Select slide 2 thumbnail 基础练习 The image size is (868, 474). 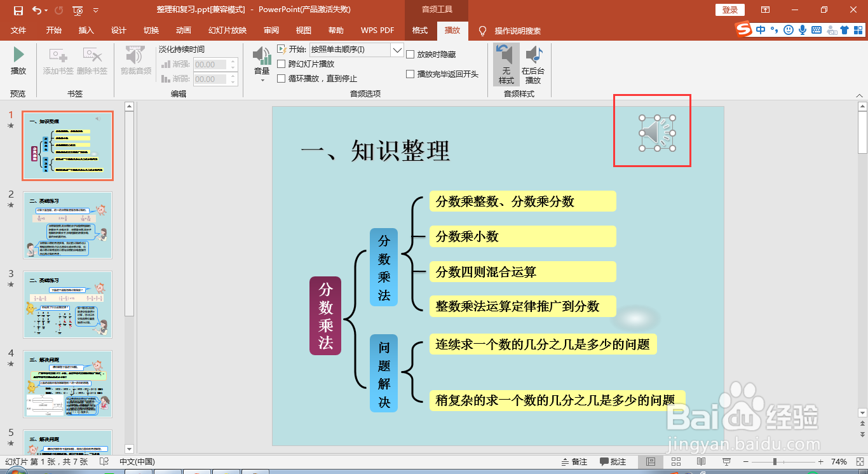[x=67, y=225]
